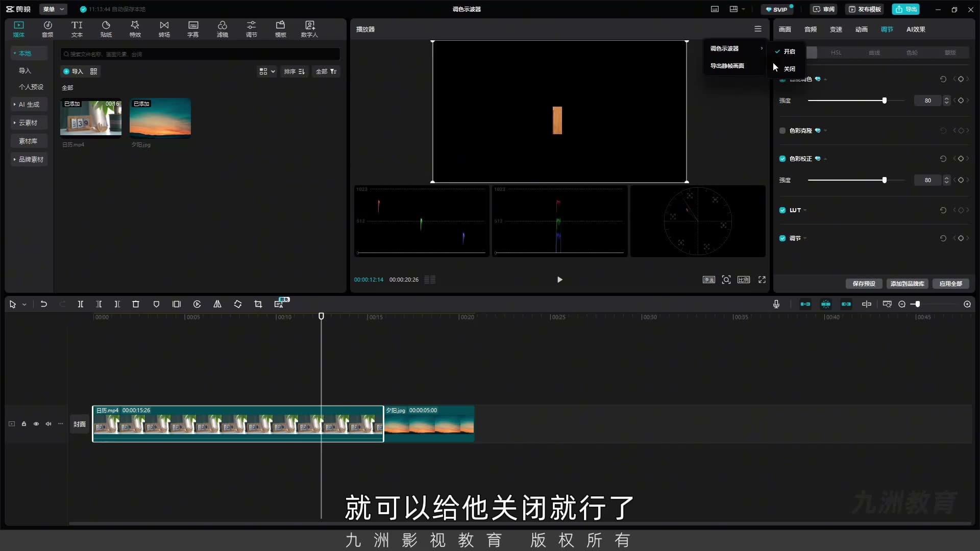Image resolution: width=980 pixels, height=551 pixels.
Task: Click the split clip tool icon
Action: point(80,304)
